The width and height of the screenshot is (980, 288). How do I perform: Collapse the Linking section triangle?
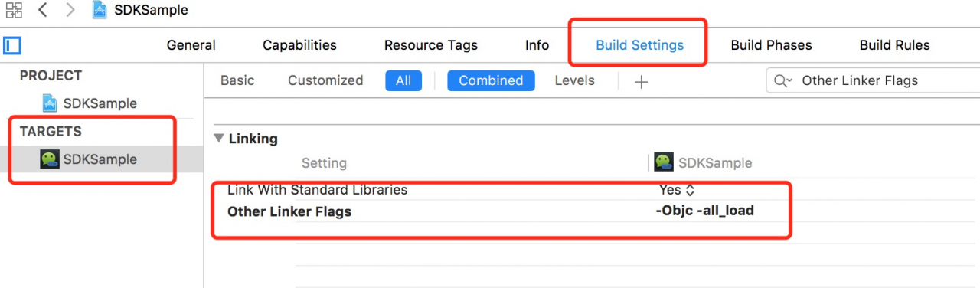click(x=219, y=139)
